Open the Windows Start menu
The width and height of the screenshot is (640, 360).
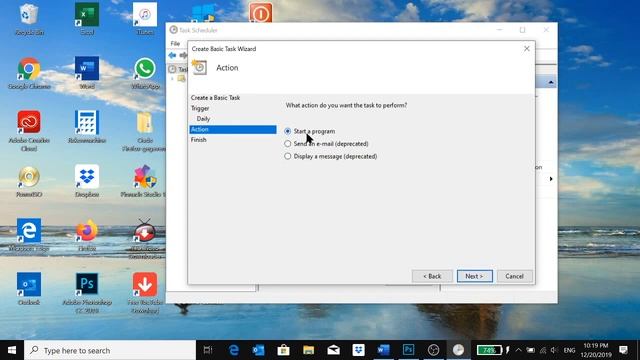(12, 350)
